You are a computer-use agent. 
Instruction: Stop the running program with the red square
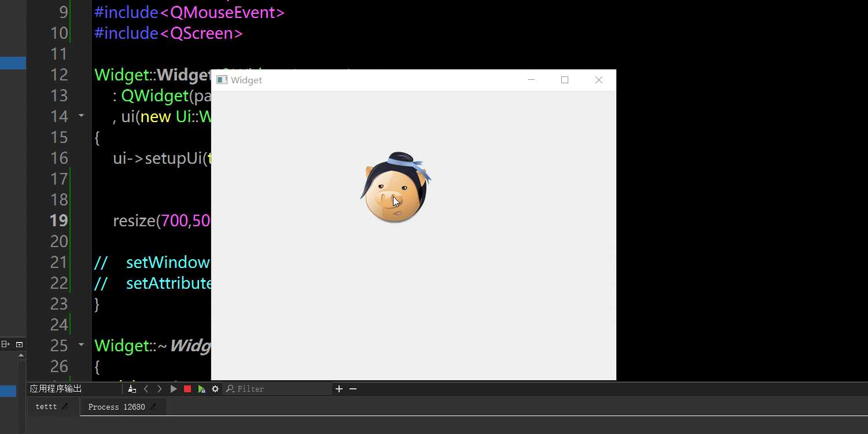187,389
